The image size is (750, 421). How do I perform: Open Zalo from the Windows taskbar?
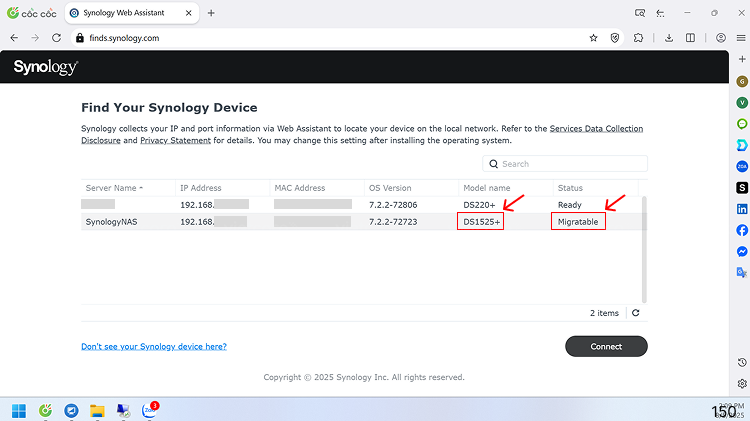(150, 410)
